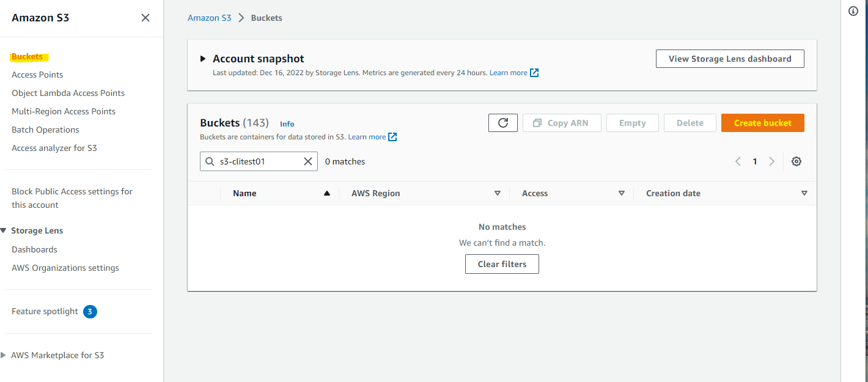
Task: Open the info panel icon at top right
Action: (x=853, y=10)
